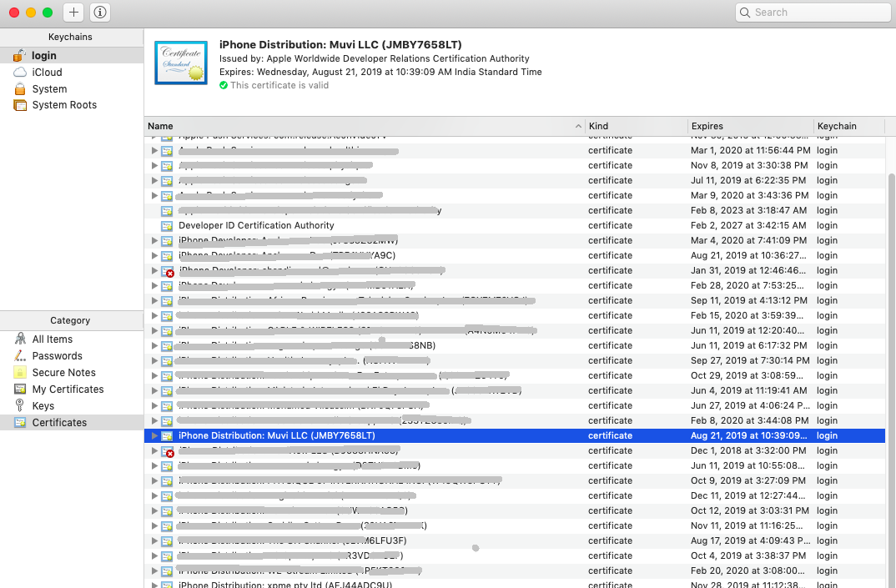
Task: Expand the row expiring Mar 4, 2020
Action: tap(154, 240)
